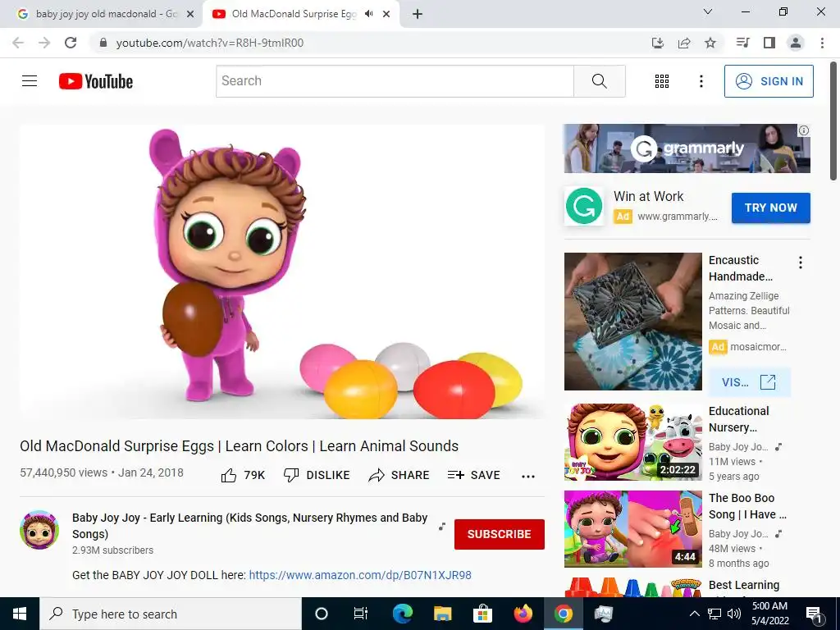Click the taskbar volume speaker icon
This screenshot has width=840, height=630.
click(x=734, y=614)
